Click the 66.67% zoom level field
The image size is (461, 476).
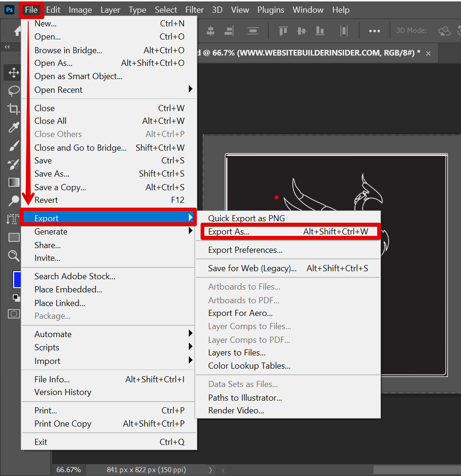coord(69,469)
